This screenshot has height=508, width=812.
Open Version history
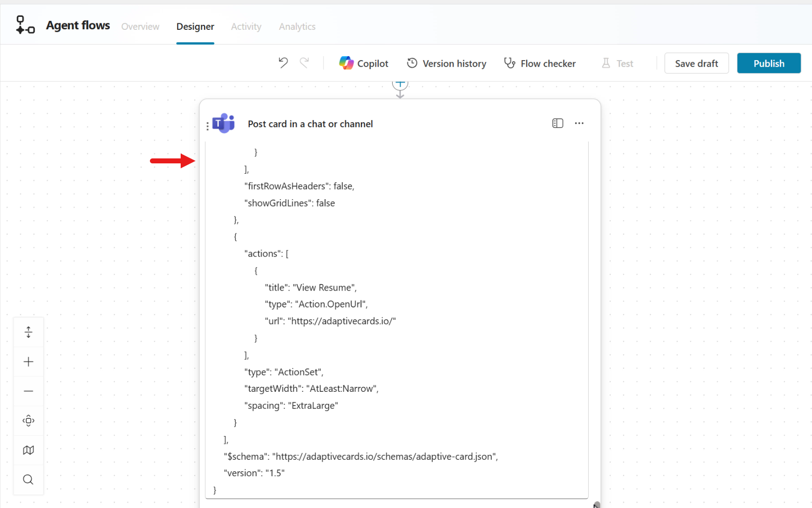click(446, 63)
